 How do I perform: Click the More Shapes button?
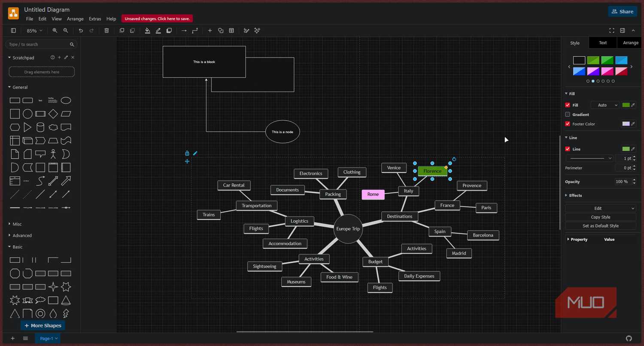pos(43,325)
